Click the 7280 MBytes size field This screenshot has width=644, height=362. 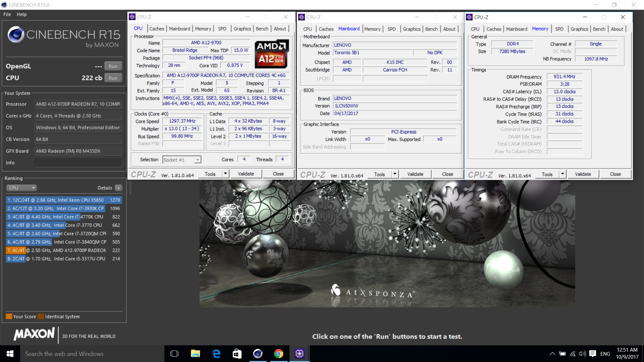coord(512,51)
